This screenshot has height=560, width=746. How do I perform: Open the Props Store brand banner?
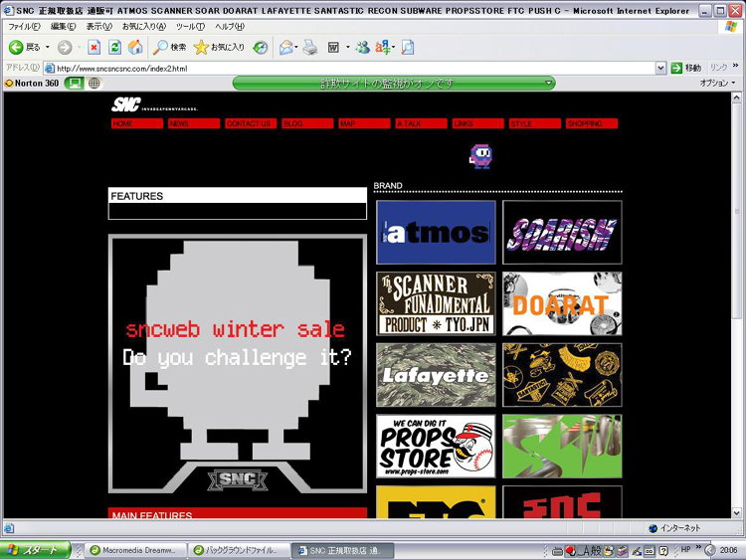pyautogui.click(x=436, y=447)
